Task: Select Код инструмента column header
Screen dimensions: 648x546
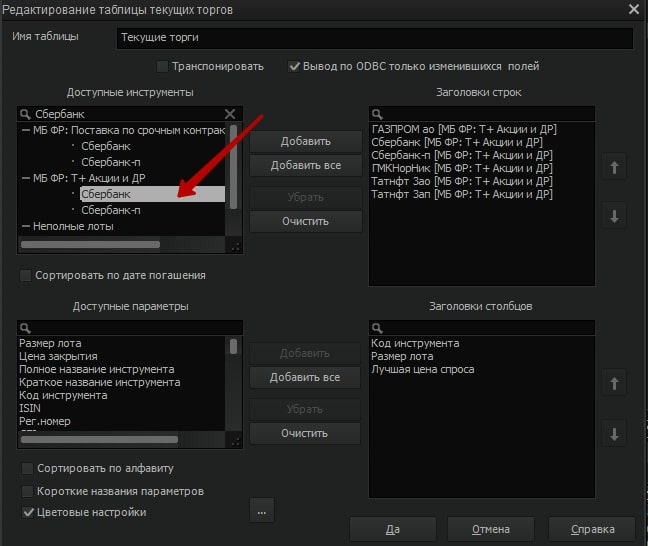Action: 415,343
